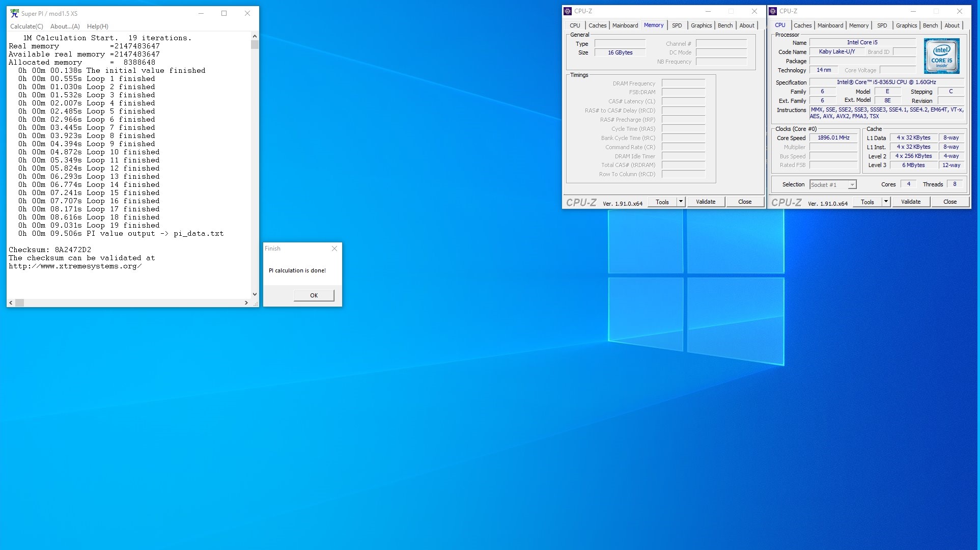Viewport: 980px width, 550px height.
Task: Open About tab in right CPU-Z window
Action: coord(952,25)
